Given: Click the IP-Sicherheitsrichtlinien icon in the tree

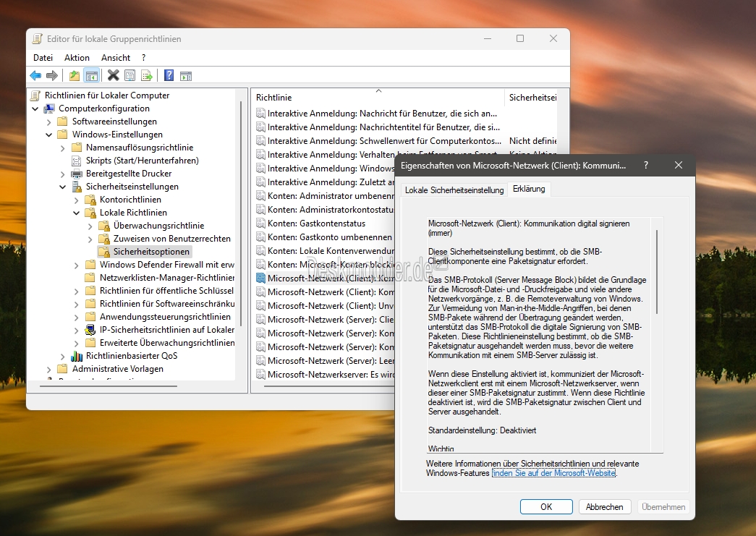Looking at the screenshot, I should pos(90,330).
